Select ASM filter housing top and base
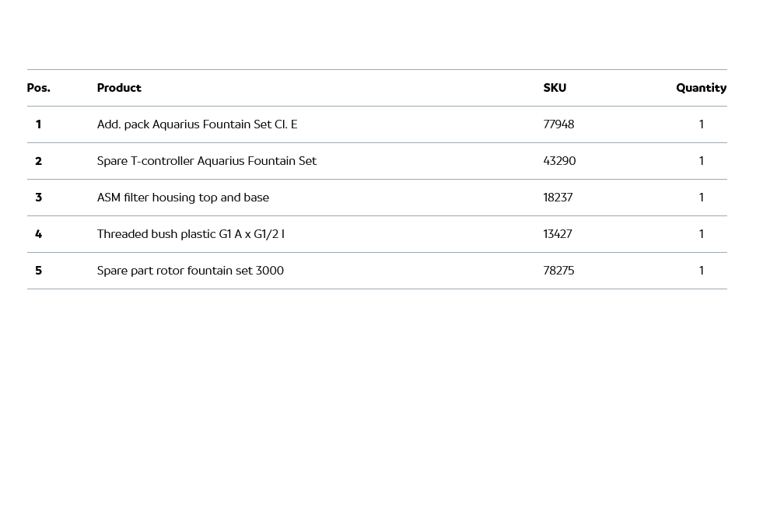The width and height of the screenshot is (763, 532). (183, 198)
